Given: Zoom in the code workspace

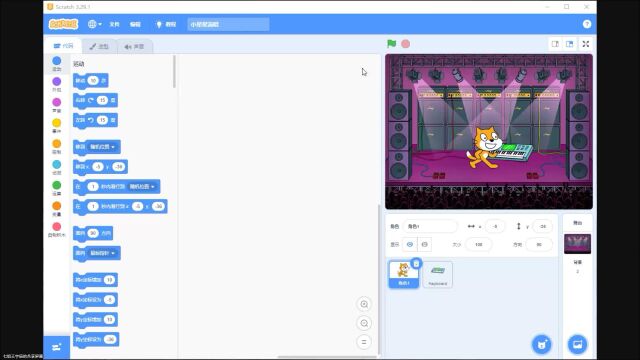Looking at the screenshot, I should point(364,304).
